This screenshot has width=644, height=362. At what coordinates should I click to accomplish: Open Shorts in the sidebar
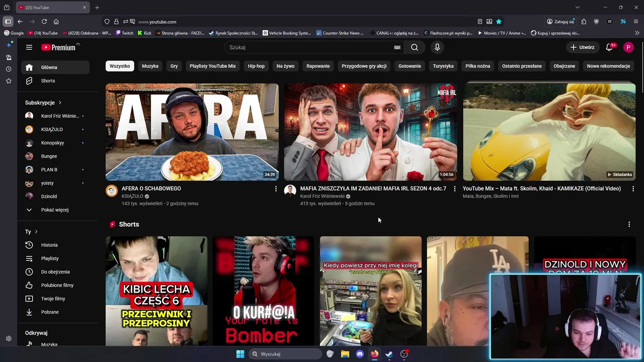click(x=55, y=81)
